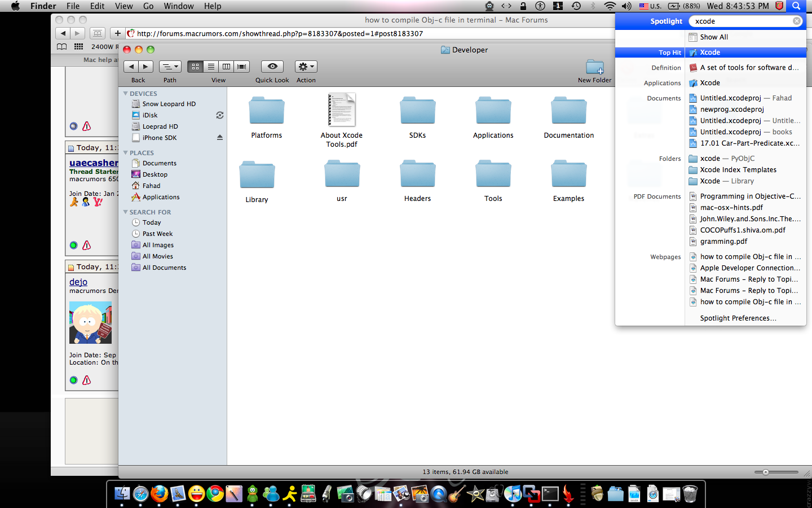Screen dimensions: 812x508
Task: Open the Trash in the Dock
Action: tap(690, 494)
